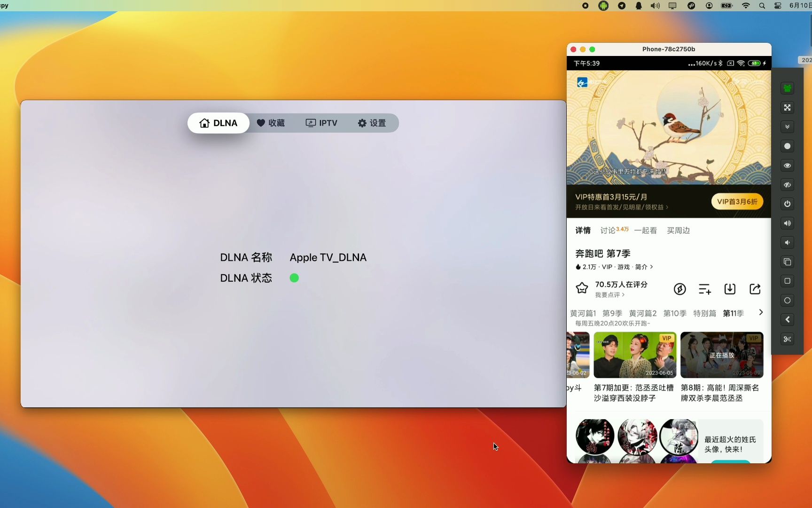Click the touch-point circle icon in toolbar
Screen dimensions: 812x508
click(x=787, y=146)
